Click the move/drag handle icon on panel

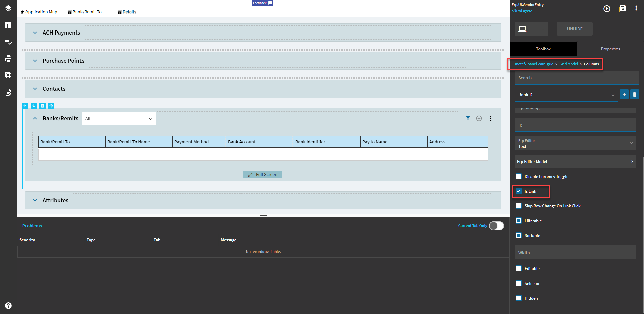point(51,106)
